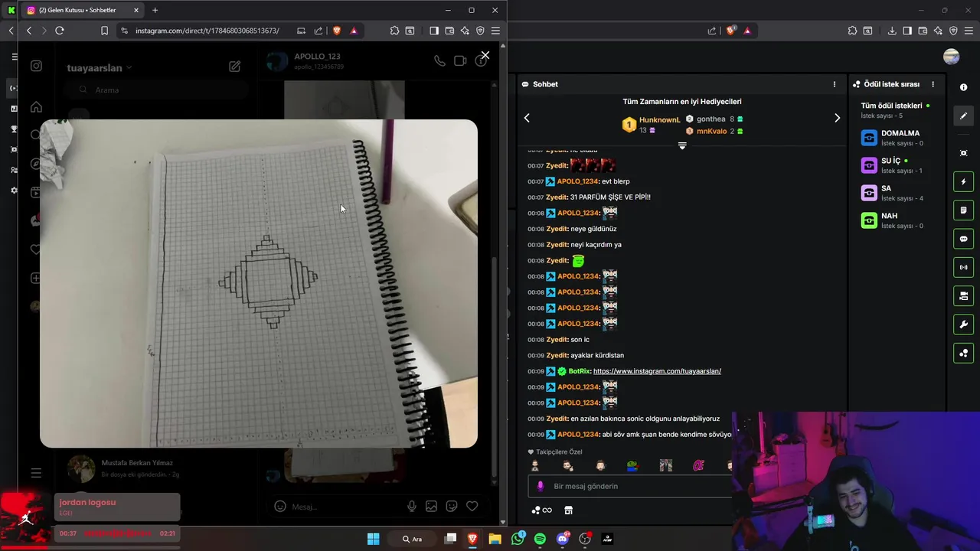The width and height of the screenshot is (980, 551).
Task: Bookmark the Instagram page in address bar
Action: coord(104,31)
